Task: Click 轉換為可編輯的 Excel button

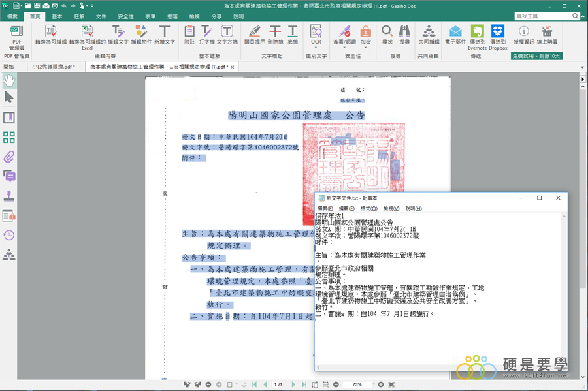Action: pyautogui.click(x=87, y=35)
